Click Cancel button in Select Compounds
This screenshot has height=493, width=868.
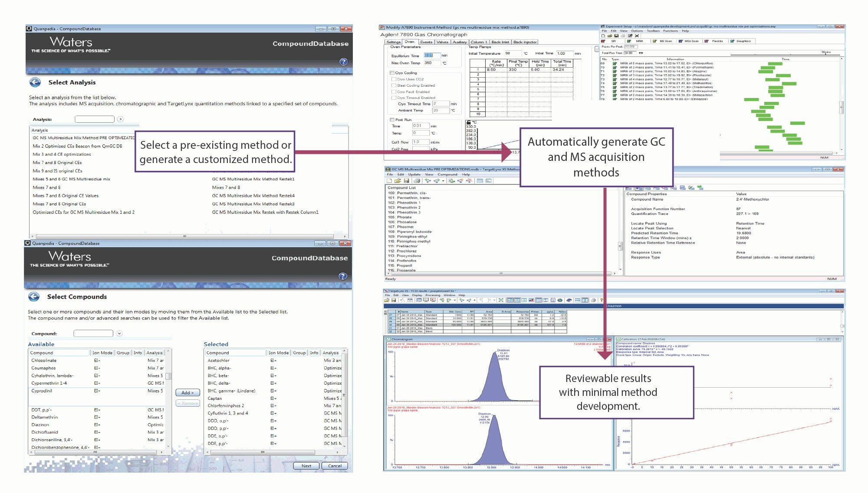click(335, 466)
